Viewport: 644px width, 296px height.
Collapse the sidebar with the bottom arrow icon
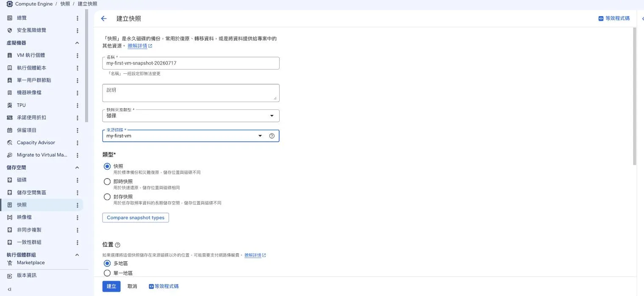9,290
